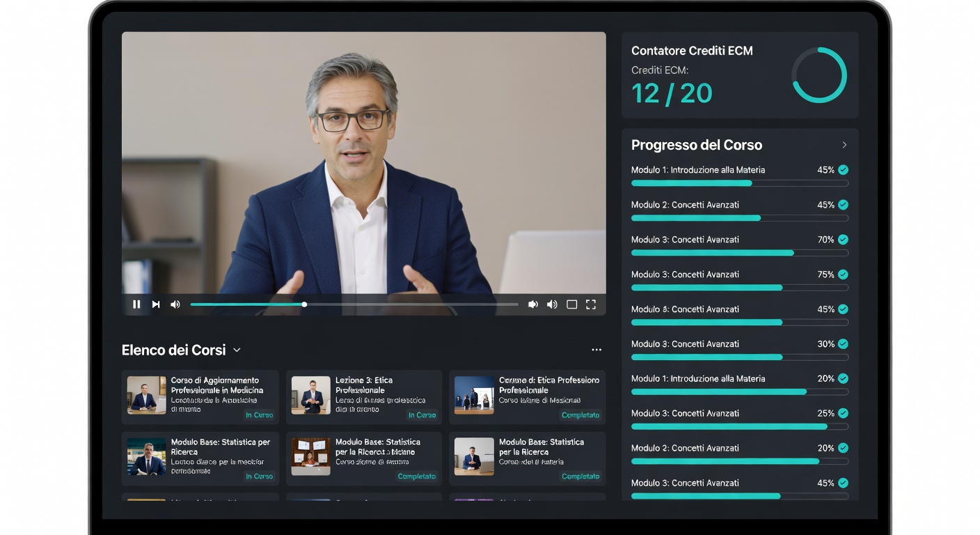Open Corso di Aggiornamento Professionale in Medicina
The height and width of the screenshot is (535, 980).
tap(216, 385)
